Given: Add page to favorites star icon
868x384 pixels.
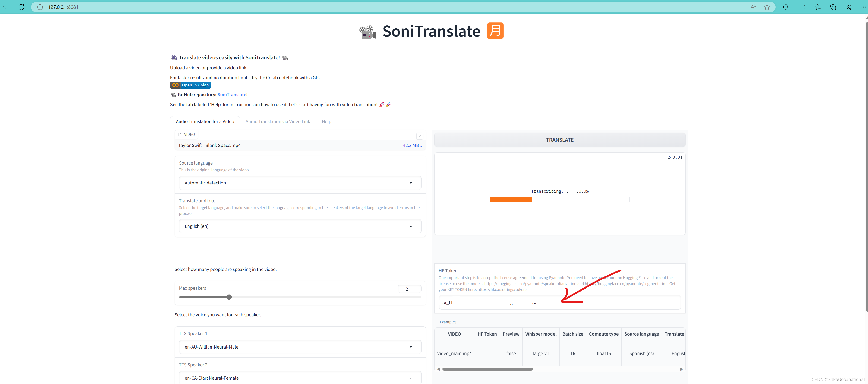Looking at the screenshot, I should (x=767, y=7).
